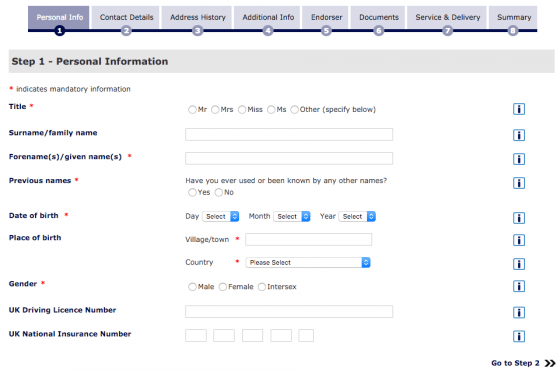Switch to the Contact Details tab
Image resolution: width=560 pixels, height=372 pixels.
[126, 17]
